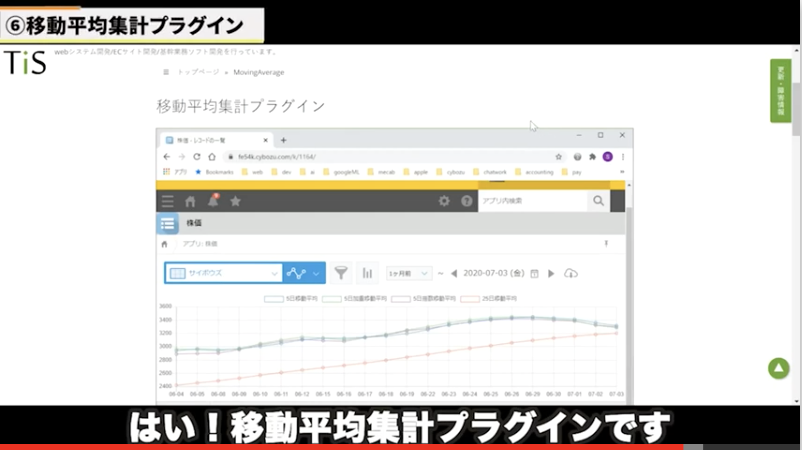Screen dimensions: 802x450
Task: Click the help question mark icon
Action: 466,201
